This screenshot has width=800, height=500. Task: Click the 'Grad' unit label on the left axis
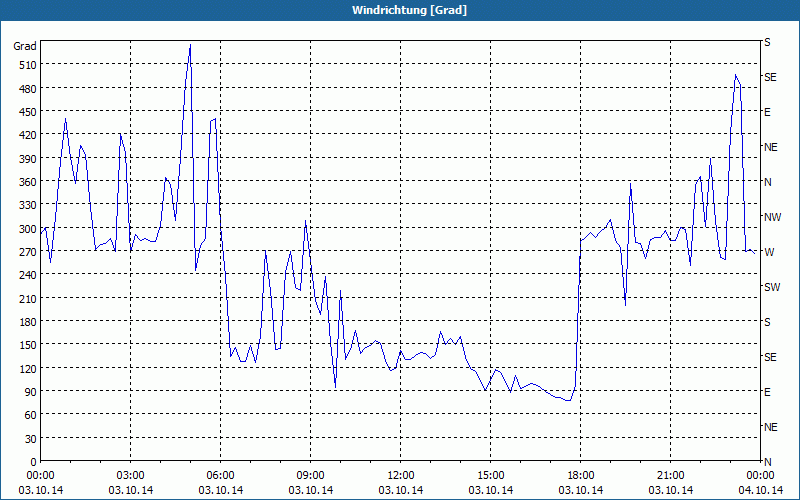pyautogui.click(x=25, y=46)
